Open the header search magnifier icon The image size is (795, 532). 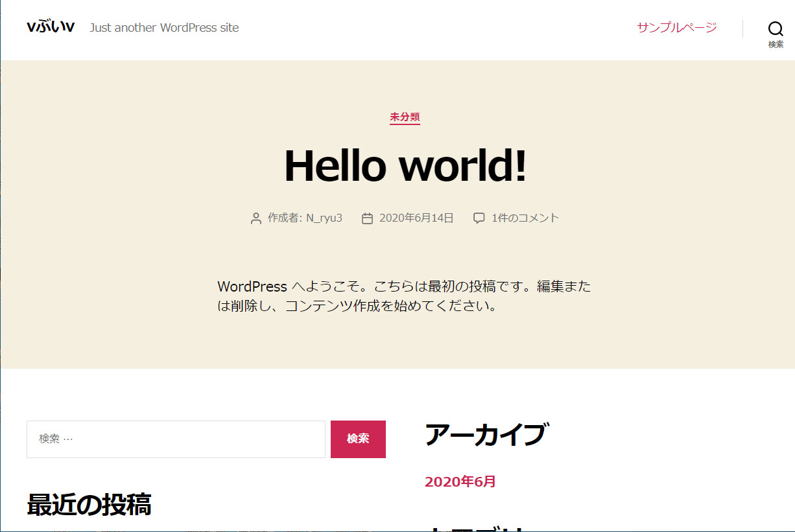[x=776, y=29]
